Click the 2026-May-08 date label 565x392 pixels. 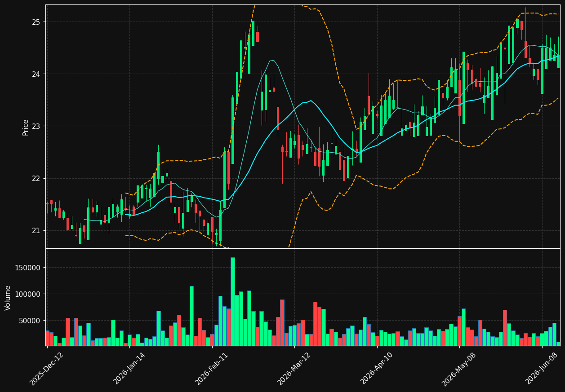tap(459, 369)
